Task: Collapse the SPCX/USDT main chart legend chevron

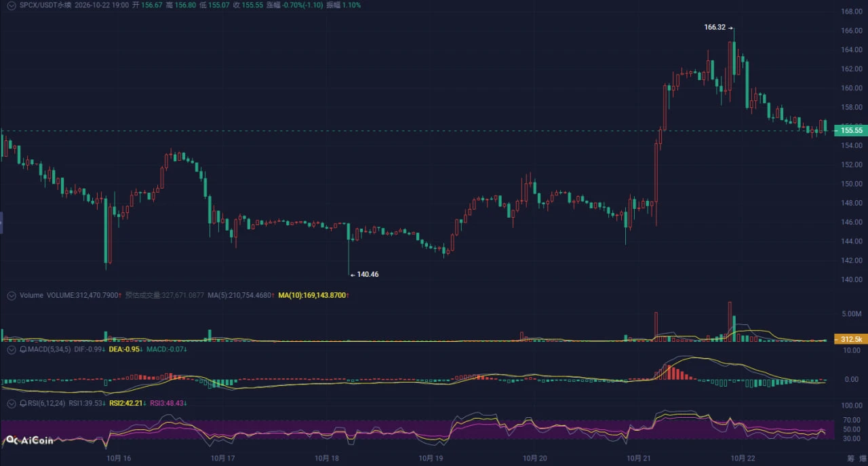Action: click(x=11, y=5)
